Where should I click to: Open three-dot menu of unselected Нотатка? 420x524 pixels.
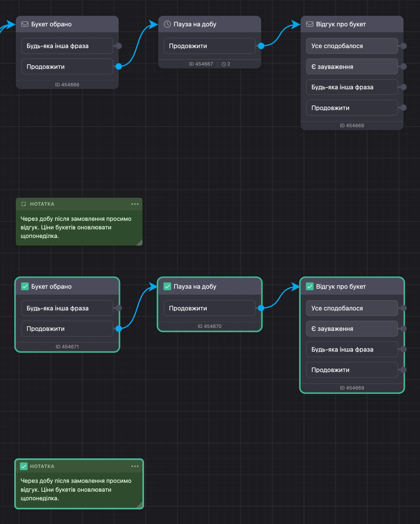pyautogui.click(x=135, y=204)
